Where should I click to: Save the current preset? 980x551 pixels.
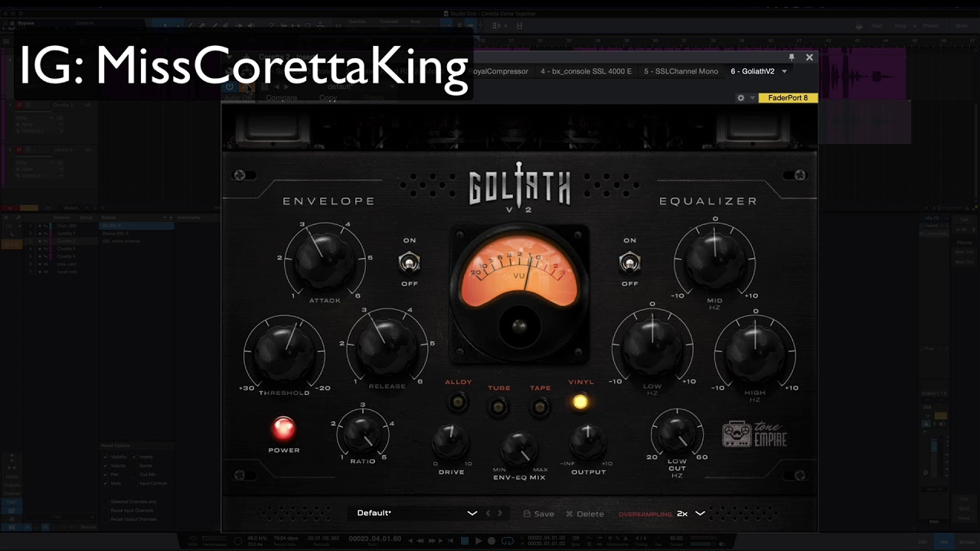coord(539,514)
